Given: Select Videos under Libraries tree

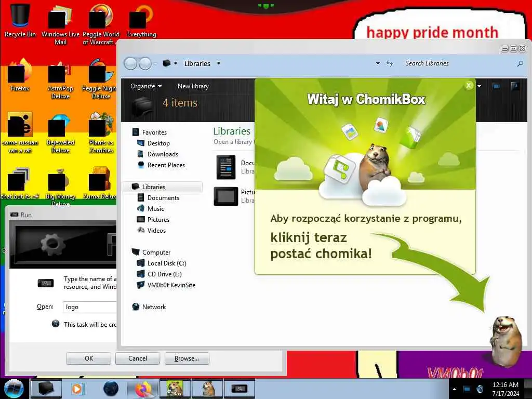Looking at the screenshot, I should pyautogui.click(x=156, y=230).
